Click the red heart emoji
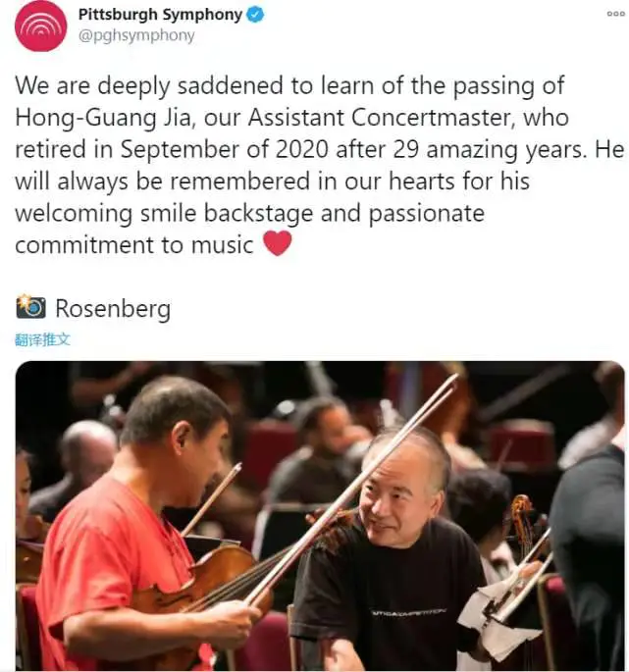Image resolution: width=629 pixels, height=672 pixels. [278, 243]
